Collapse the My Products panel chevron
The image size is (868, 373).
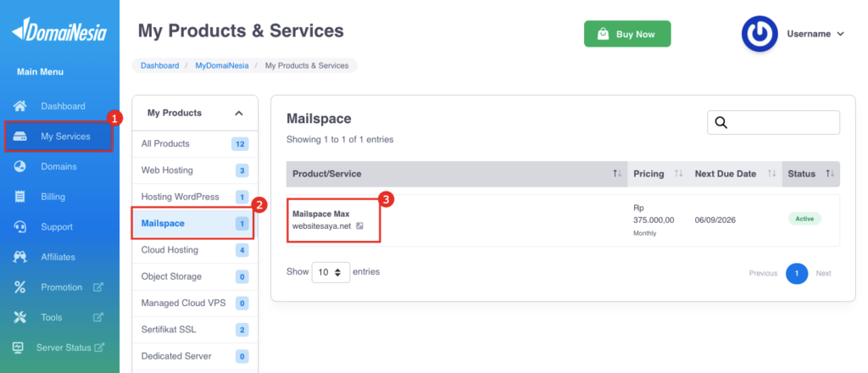pyautogui.click(x=238, y=113)
